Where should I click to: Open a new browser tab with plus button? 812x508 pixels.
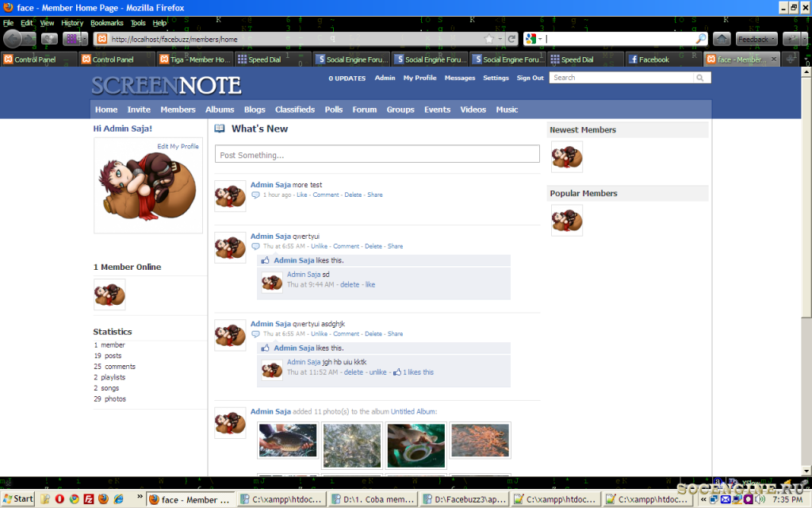click(791, 60)
